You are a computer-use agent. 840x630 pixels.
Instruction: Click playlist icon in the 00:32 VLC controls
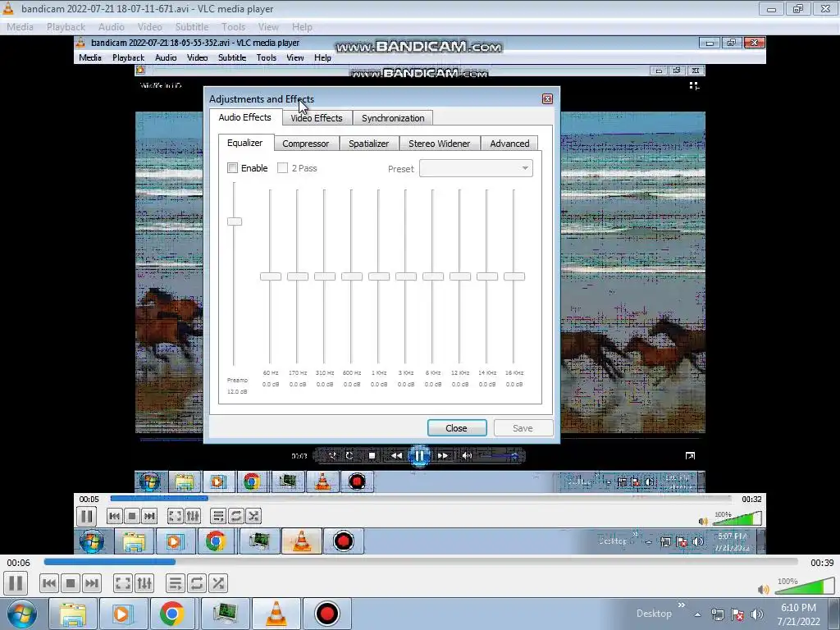coord(218,517)
